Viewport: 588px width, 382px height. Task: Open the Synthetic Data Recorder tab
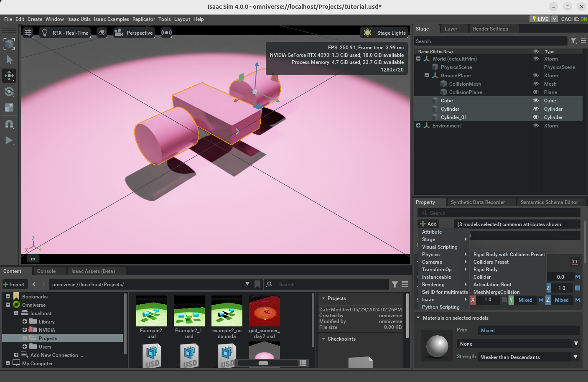478,202
